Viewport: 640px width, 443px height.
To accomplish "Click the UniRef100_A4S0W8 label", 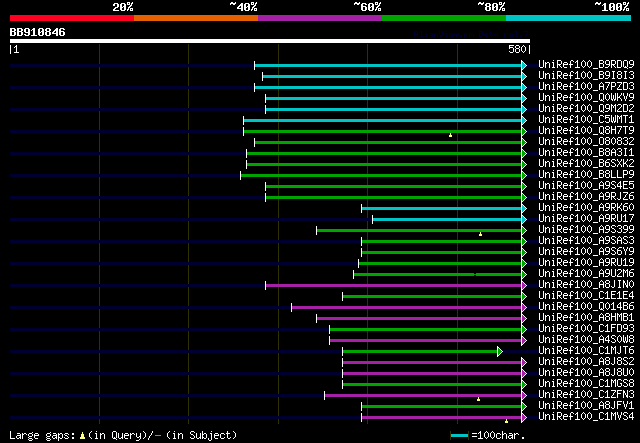I will 586,340.
